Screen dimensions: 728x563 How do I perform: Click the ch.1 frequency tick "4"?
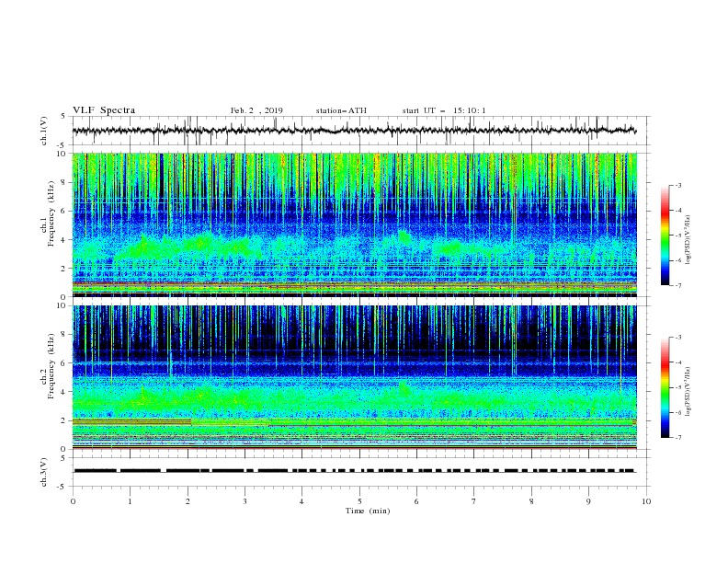63,240
